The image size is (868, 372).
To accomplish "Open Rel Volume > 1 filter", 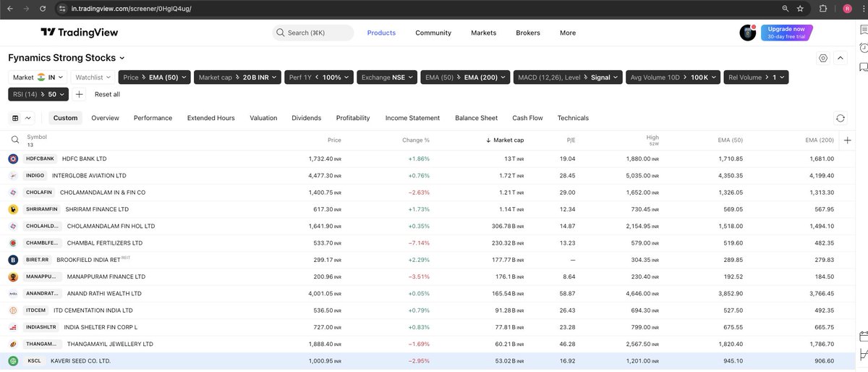I will 756,77.
